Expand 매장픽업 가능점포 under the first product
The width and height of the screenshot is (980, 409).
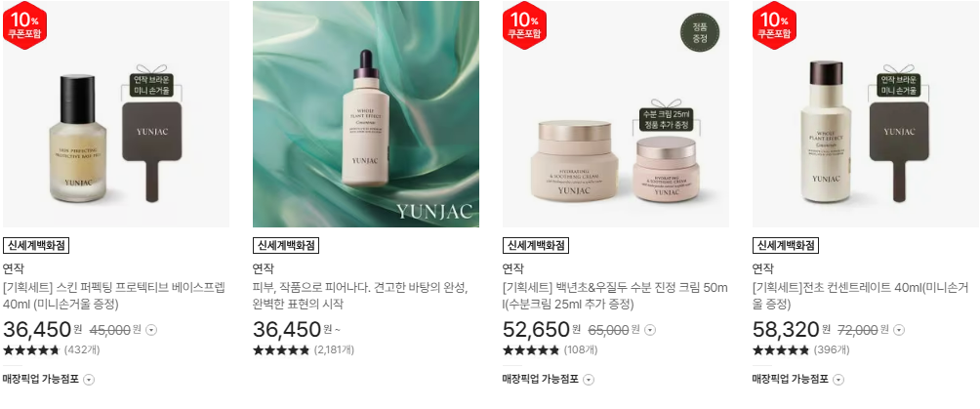pos(49,379)
